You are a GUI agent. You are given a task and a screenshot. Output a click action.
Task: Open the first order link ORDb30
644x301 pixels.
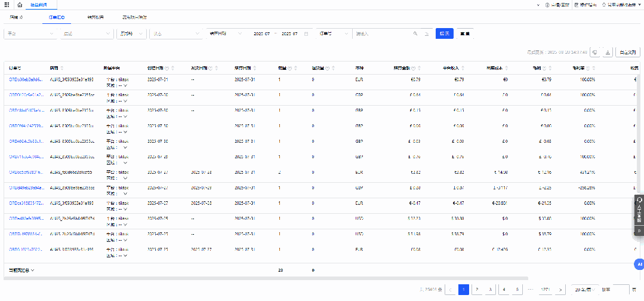tap(25, 79)
